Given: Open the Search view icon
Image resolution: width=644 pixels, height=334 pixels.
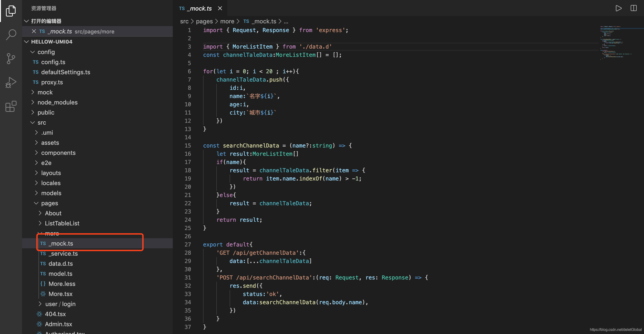Looking at the screenshot, I should click(x=11, y=35).
